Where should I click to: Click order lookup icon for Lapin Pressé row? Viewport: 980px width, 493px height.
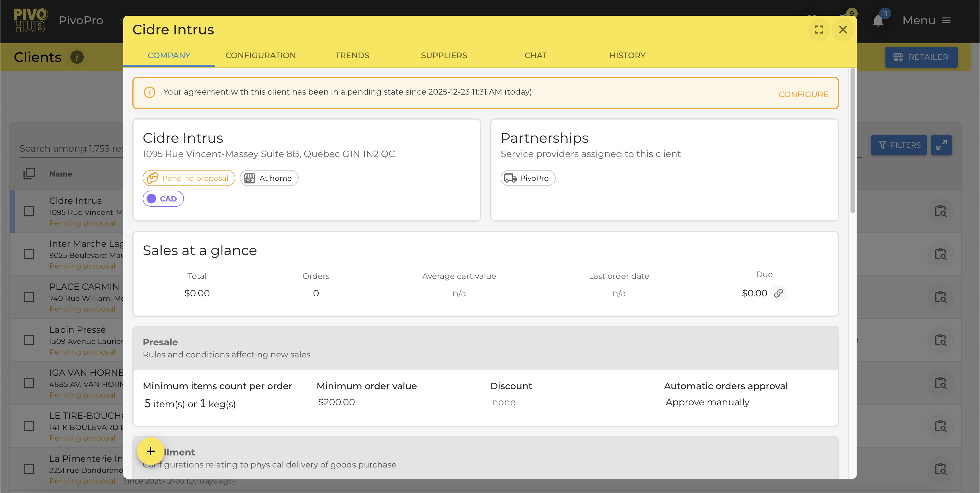(940, 340)
